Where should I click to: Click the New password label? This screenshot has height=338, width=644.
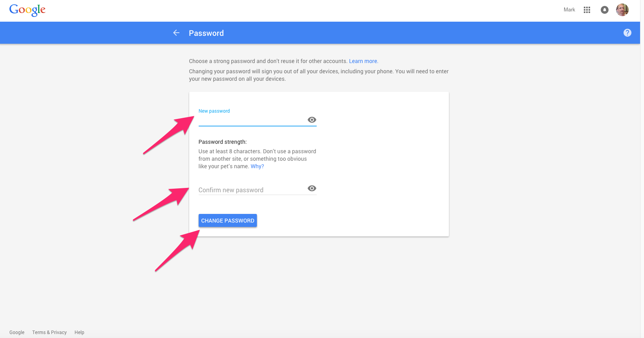click(214, 111)
